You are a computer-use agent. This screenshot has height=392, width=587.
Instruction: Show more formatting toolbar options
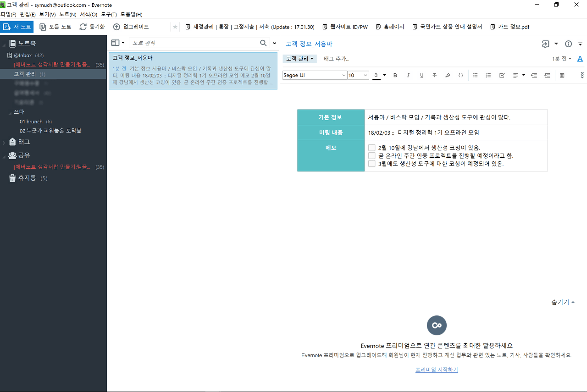[582, 75]
